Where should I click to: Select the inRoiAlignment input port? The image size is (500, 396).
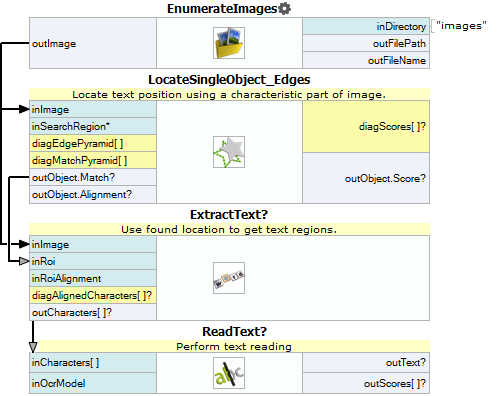click(93, 278)
